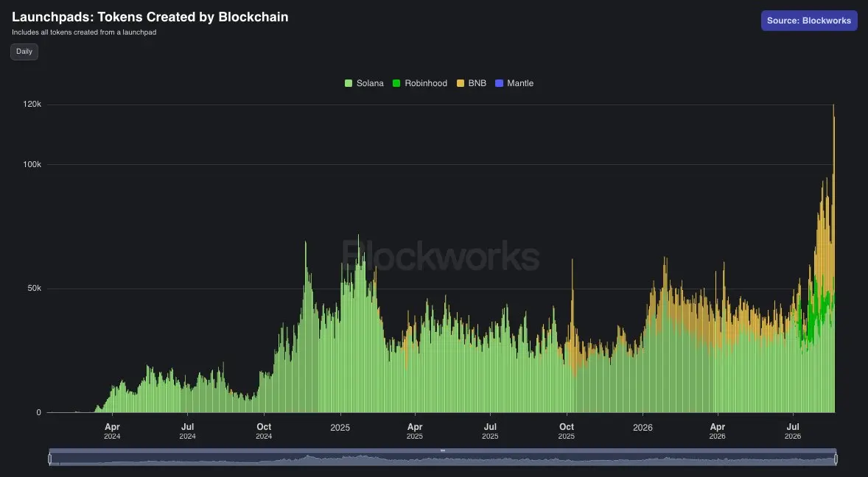Click the 100k y-axis label
Image resolution: width=868 pixels, height=477 pixels.
(x=32, y=164)
